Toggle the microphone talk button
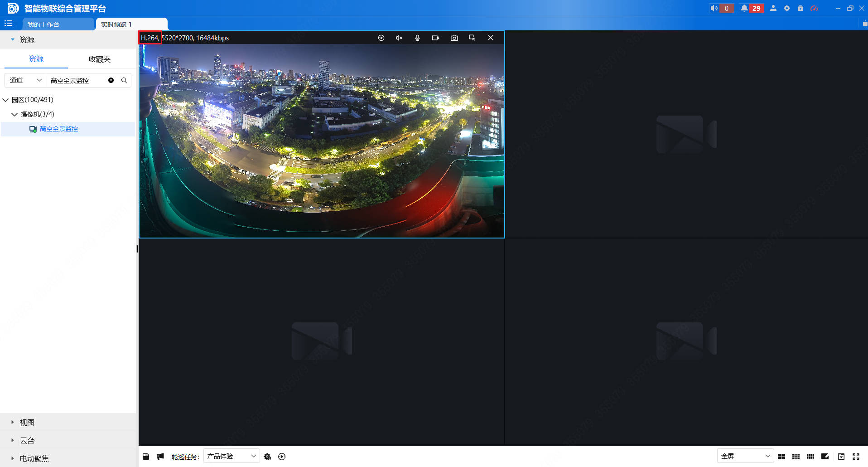The height and width of the screenshot is (467, 868). pyautogui.click(x=417, y=38)
